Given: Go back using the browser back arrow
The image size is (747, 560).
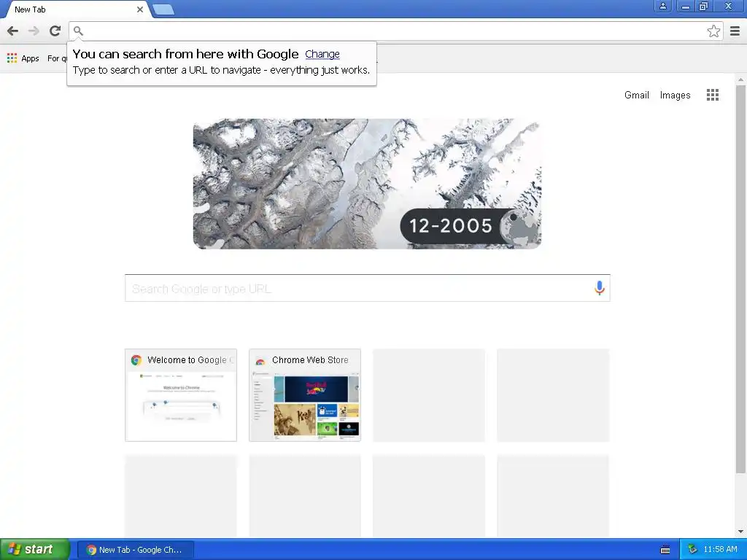Looking at the screenshot, I should 13,31.
